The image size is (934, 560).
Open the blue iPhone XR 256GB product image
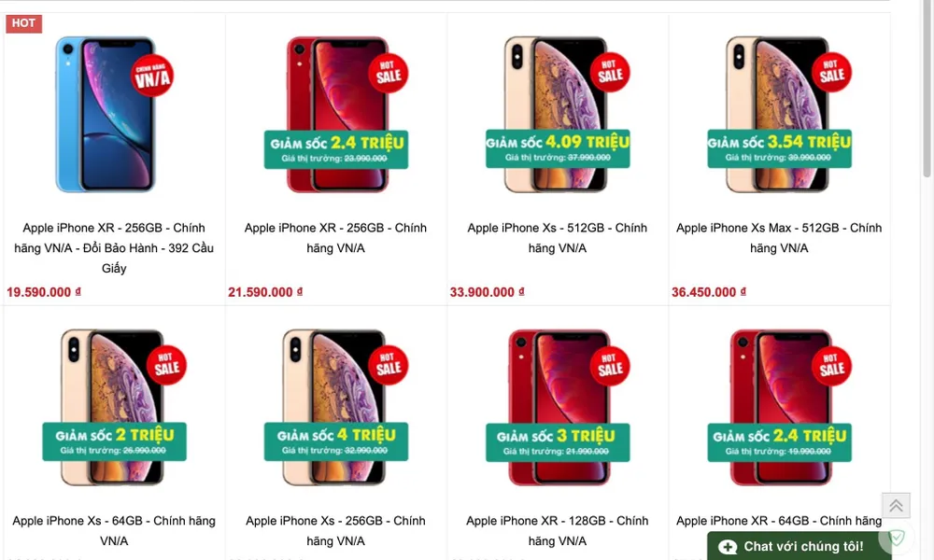(113, 114)
